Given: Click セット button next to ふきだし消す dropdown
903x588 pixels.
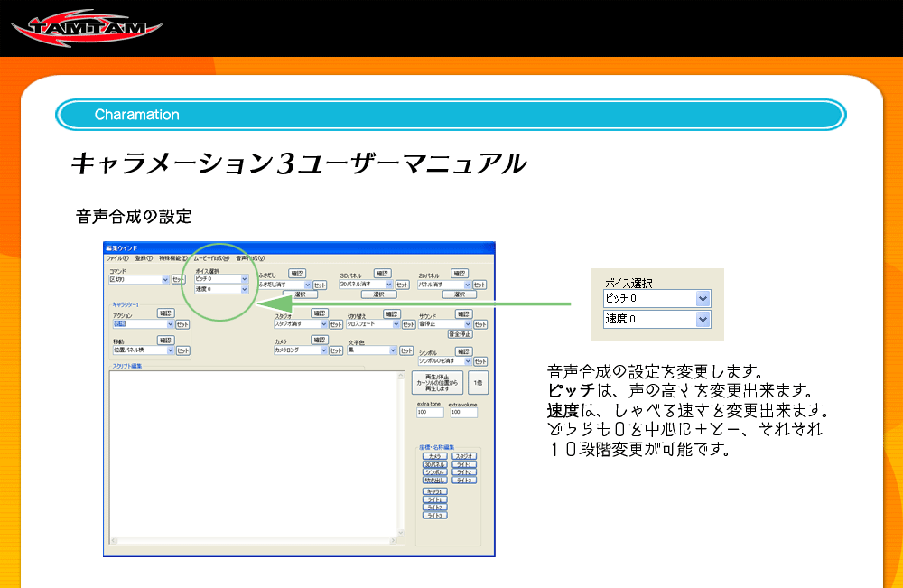Looking at the screenshot, I should (320, 285).
